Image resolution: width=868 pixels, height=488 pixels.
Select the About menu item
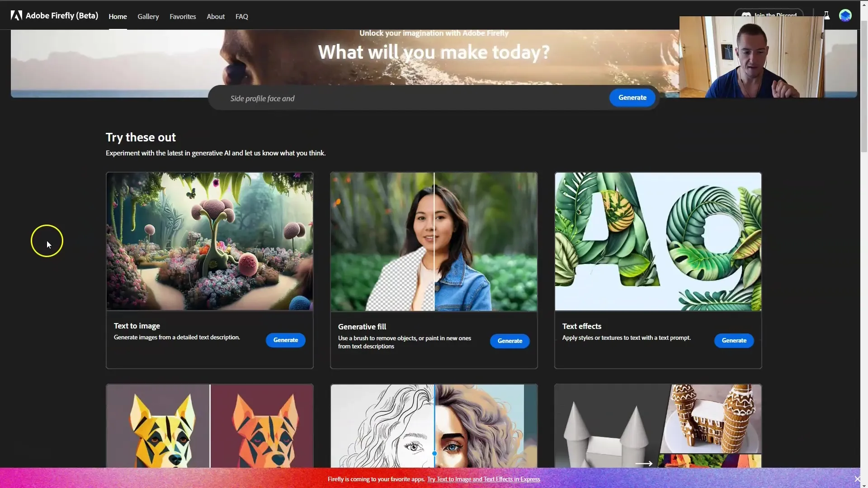click(x=215, y=16)
